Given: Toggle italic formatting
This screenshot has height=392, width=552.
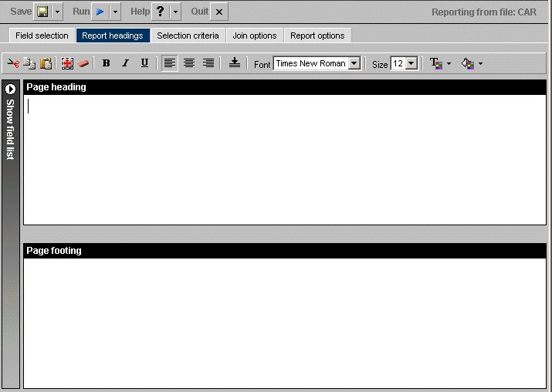Looking at the screenshot, I should [125, 63].
